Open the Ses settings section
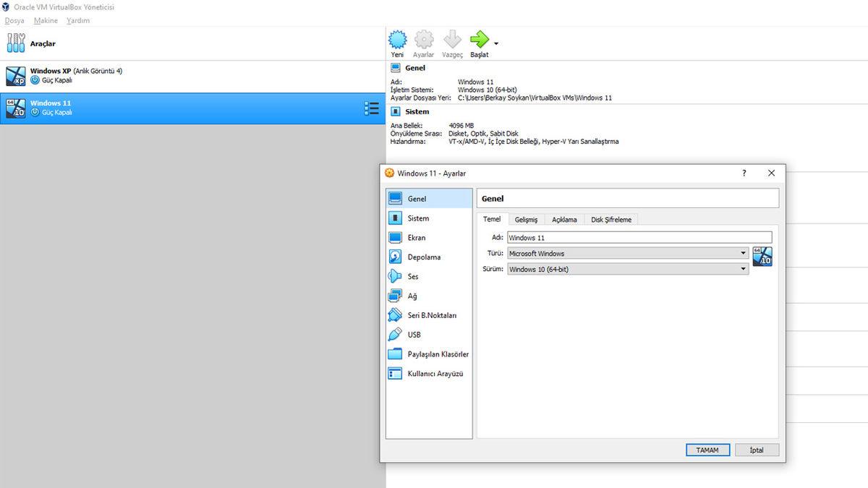Viewport: 868px width, 488px height. (395, 276)
